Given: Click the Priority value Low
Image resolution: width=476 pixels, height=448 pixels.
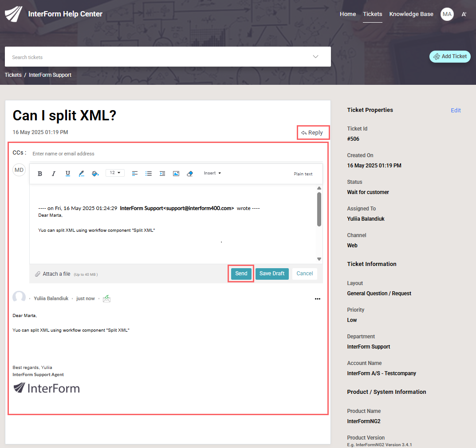Looking at the screenshot, I should [352, 320].
